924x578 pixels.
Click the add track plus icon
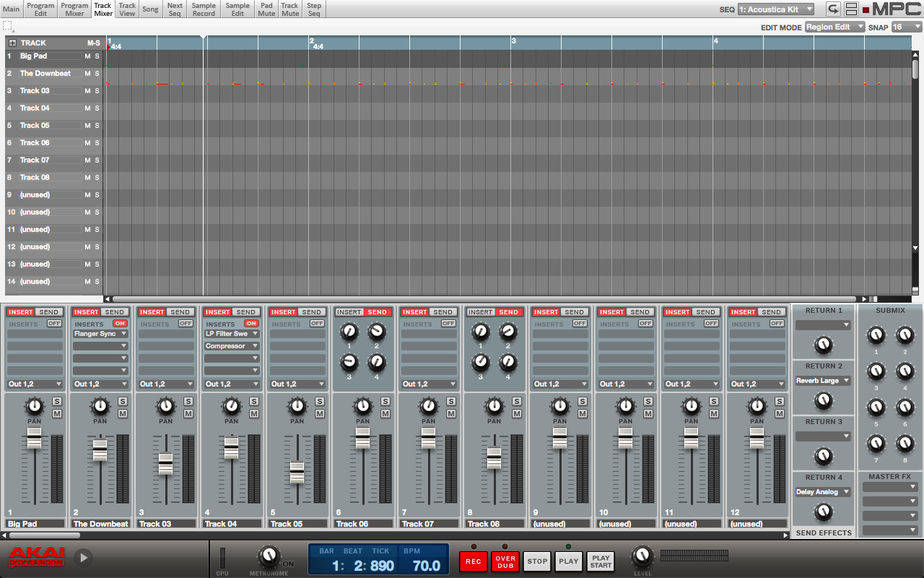pyautogui.click(x=12, y=43)
